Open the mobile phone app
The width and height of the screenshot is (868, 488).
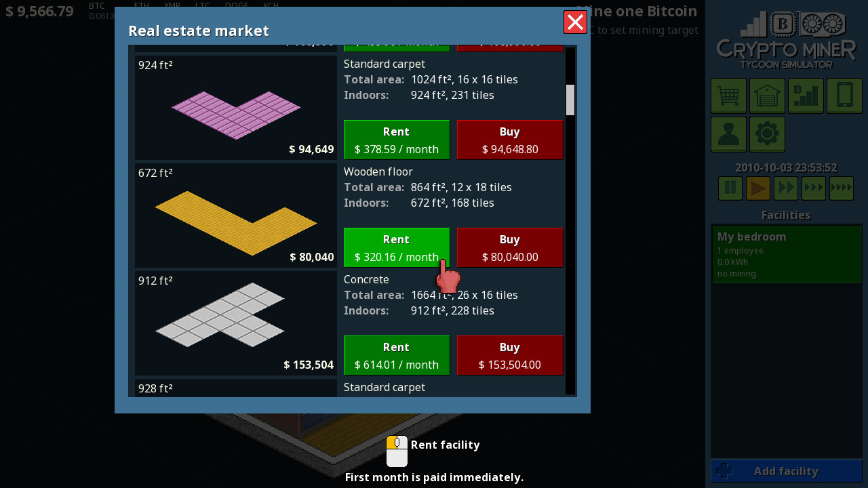click(844, 96)
